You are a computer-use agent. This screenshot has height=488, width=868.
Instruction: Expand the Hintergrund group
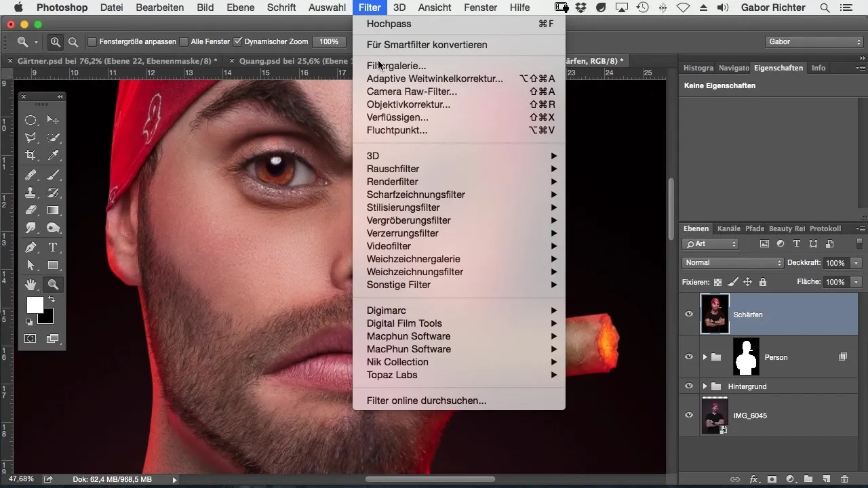pos(705,386)
